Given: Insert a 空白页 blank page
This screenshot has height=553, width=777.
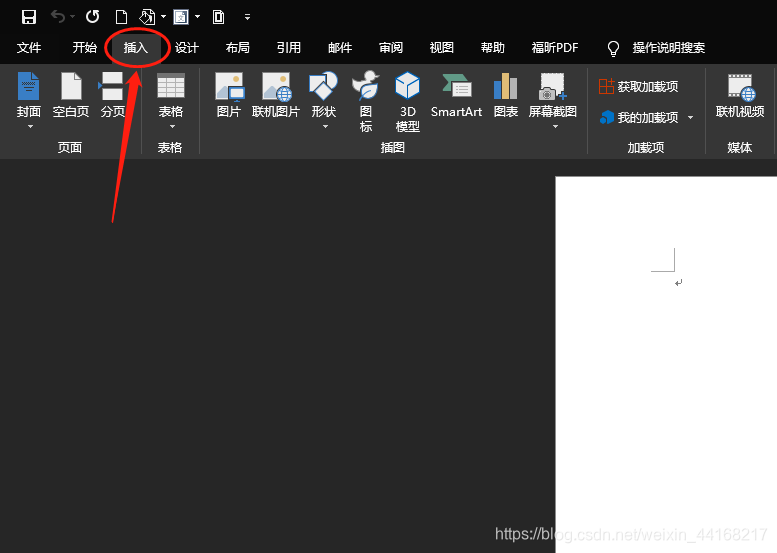Looking at the screenshot, I should tap(71, 94).
